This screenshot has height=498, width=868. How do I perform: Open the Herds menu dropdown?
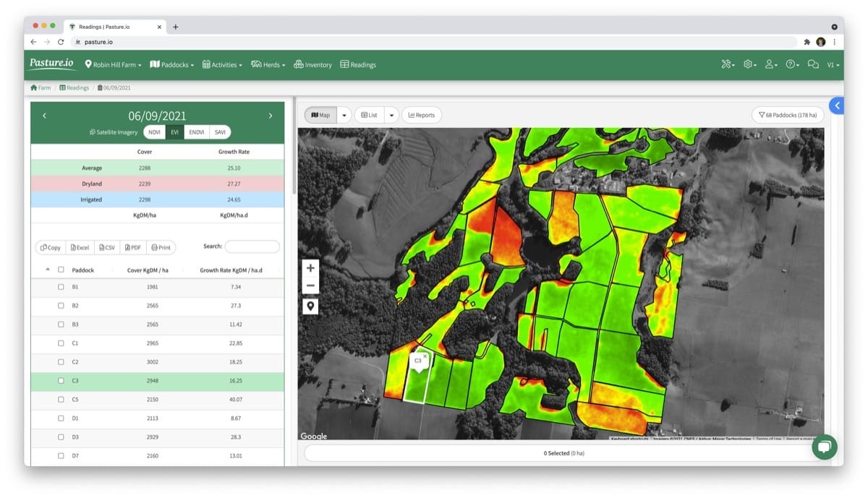pyautogui.click(x=268, y=64)
